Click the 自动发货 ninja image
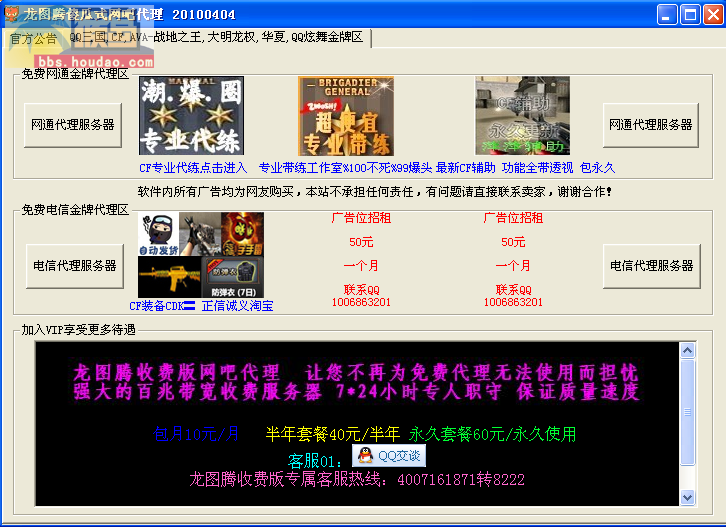 coord(158,234)
